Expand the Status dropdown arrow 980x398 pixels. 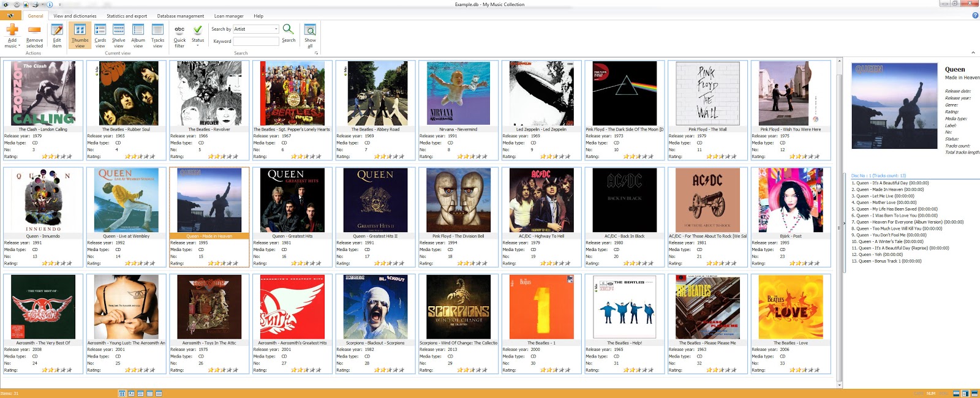coord(198,46)
